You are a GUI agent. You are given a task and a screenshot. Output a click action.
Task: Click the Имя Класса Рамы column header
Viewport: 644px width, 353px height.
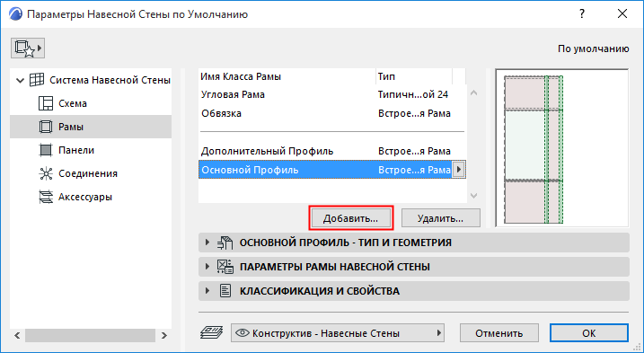coord(287,76)
